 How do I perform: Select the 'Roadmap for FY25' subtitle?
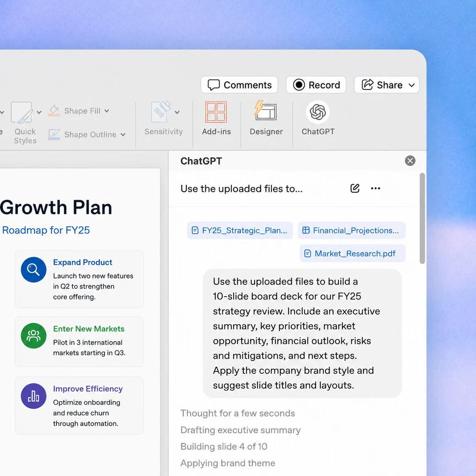[45, 230]
